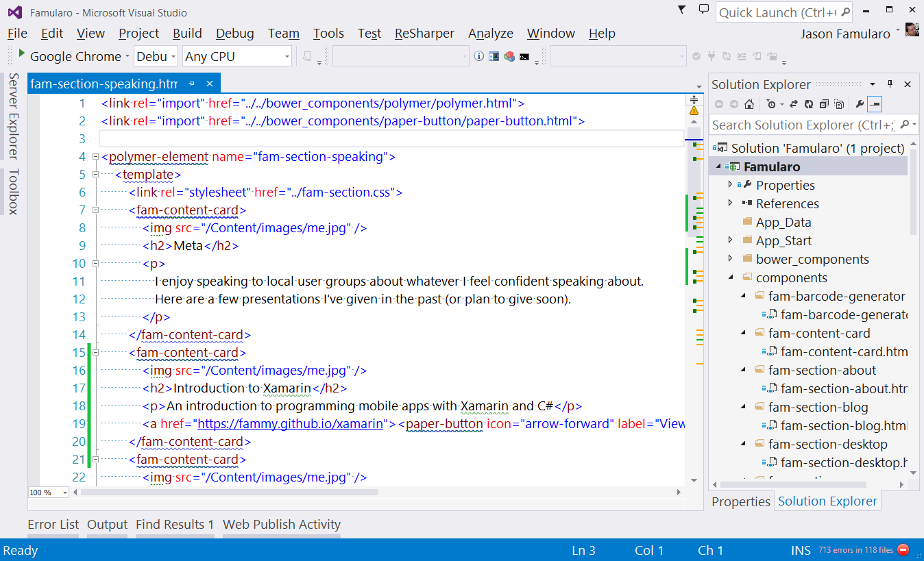Open the Visual Studio logo menu

pos(14,12)
